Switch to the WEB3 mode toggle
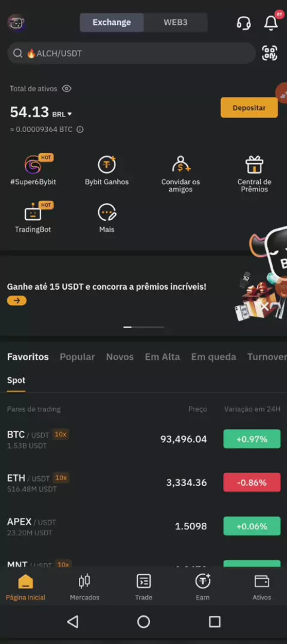Image resolution: width=287 pixels, height=644 pixels. pyautogui.click(x=176, y=23)
